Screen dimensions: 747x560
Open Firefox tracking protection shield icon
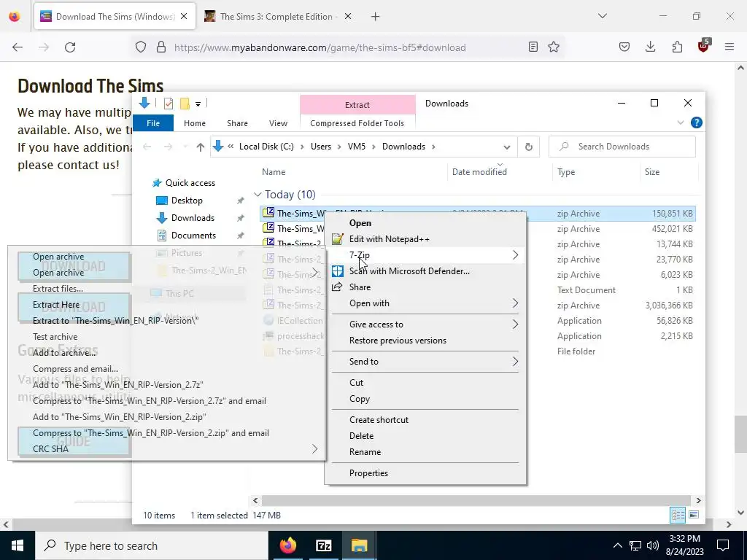coord(141,47)
